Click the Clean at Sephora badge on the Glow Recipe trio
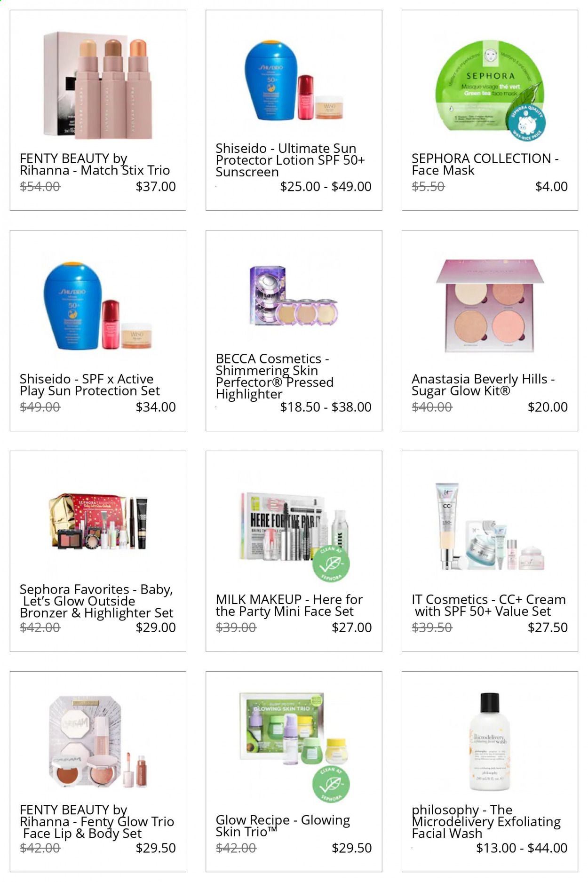The image size is (588, 882). click(x=331, y=784)
